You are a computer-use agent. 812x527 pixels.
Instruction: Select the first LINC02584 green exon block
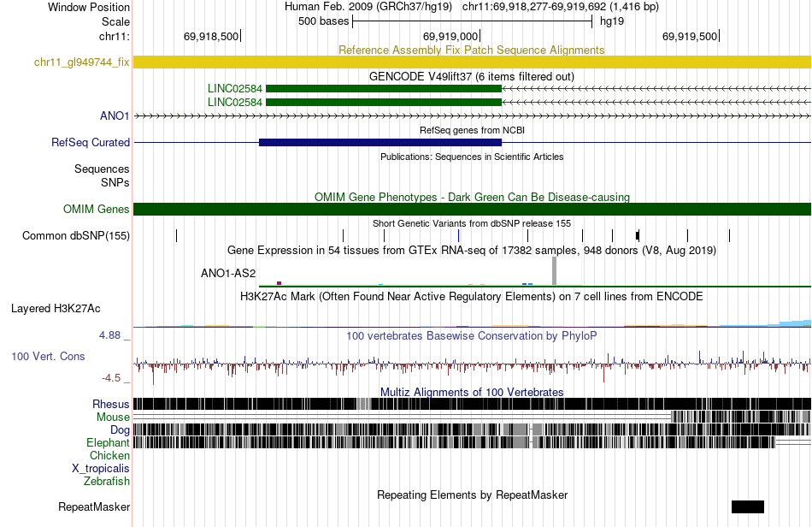384,89
